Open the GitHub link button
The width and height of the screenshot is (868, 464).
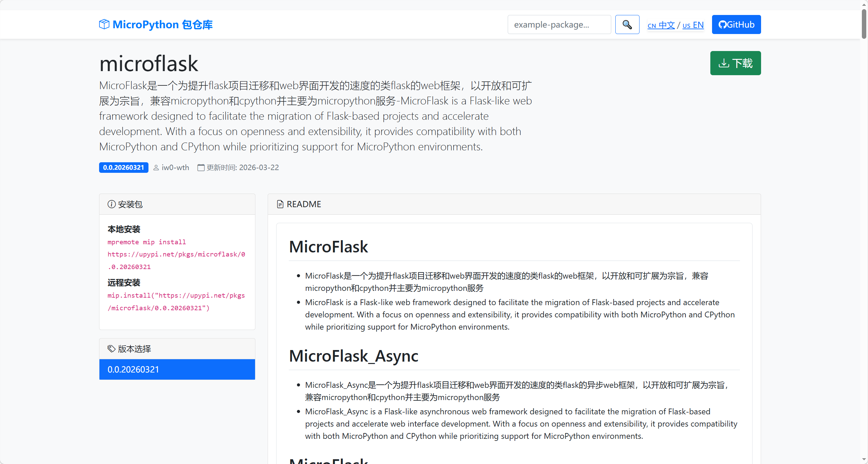point(736,24)
